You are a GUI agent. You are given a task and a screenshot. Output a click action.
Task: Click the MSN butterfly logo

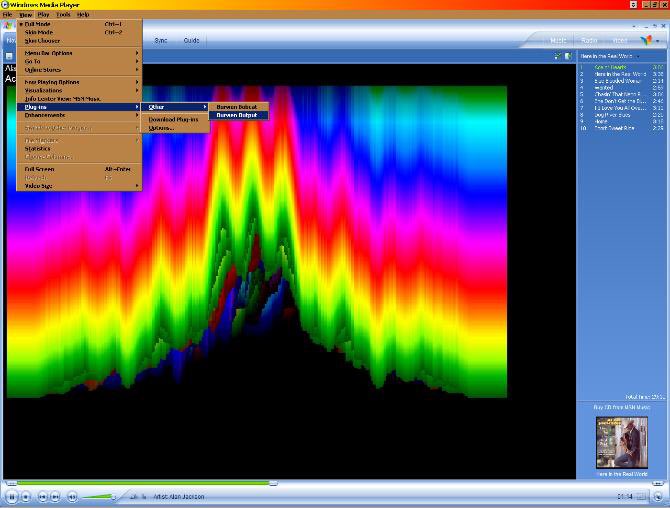pos(646,40)
